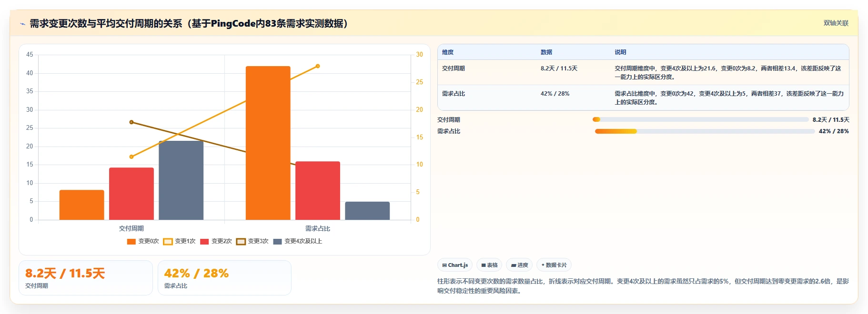Click the 需求占比 x-axis label
This screenshot has width=868, height=314.
click(318, 228)
